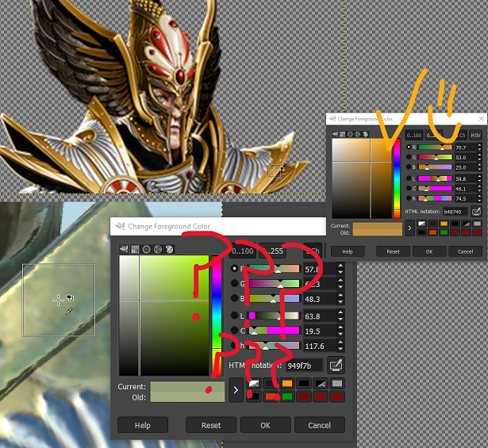Select GIMP Wilber selector icon in large dialog
Screen dimensions: 488x448
(x=125, y=249)
